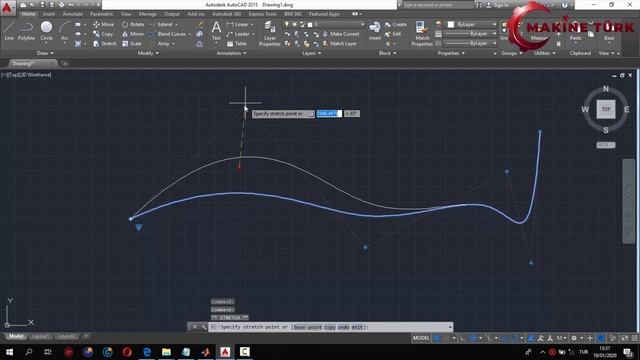This screenshot has width=640, height=360.
Task: Toggle polar tracking in status bar
Action: pos(472,338)
